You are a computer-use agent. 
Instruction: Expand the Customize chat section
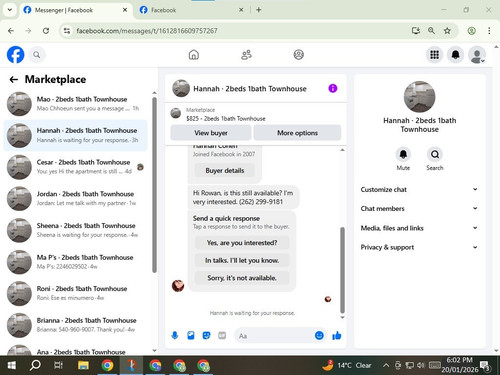tap(419, 189)
